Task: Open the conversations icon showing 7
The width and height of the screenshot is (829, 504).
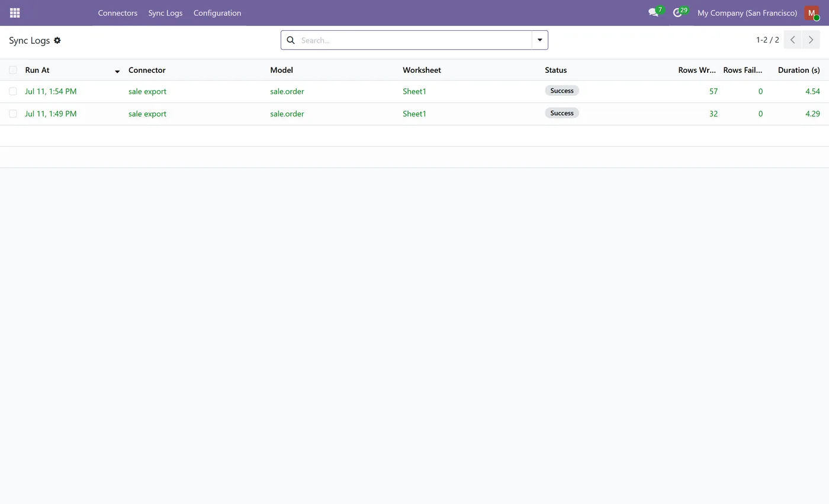Action: tap(656, 12)
